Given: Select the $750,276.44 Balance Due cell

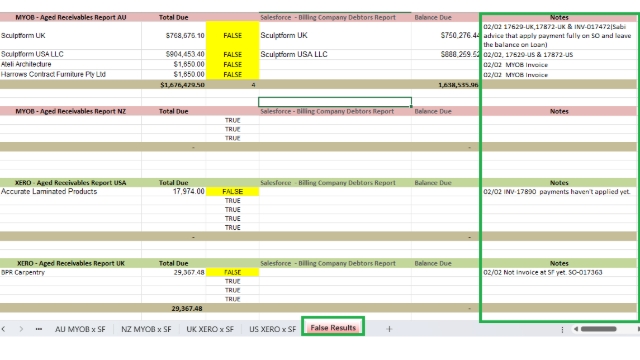Looking at the screenshot, I should tap(445, 36).
